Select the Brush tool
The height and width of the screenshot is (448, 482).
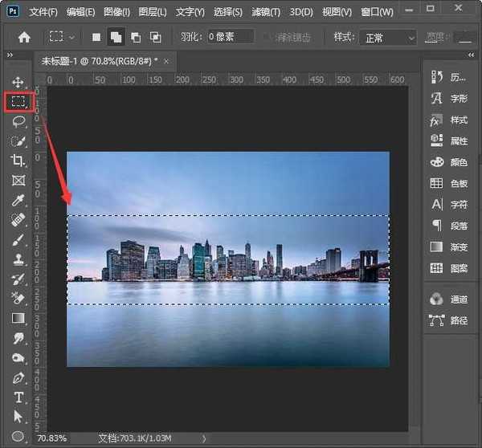[18, 239]
